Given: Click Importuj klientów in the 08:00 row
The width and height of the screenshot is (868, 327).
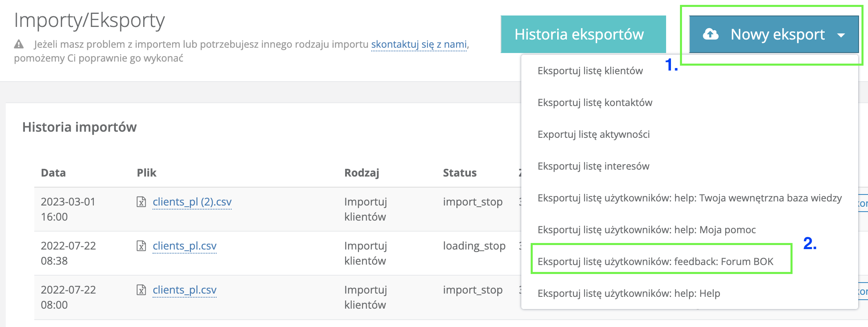Looking at the screenshot, I should pos(365,297).
